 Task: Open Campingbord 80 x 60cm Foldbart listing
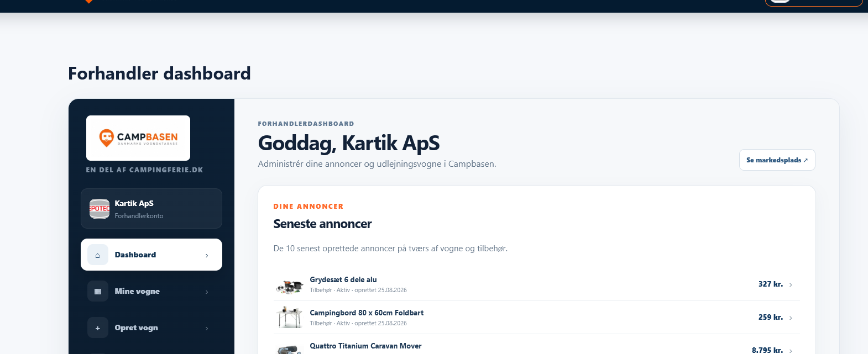pos(537,318)
